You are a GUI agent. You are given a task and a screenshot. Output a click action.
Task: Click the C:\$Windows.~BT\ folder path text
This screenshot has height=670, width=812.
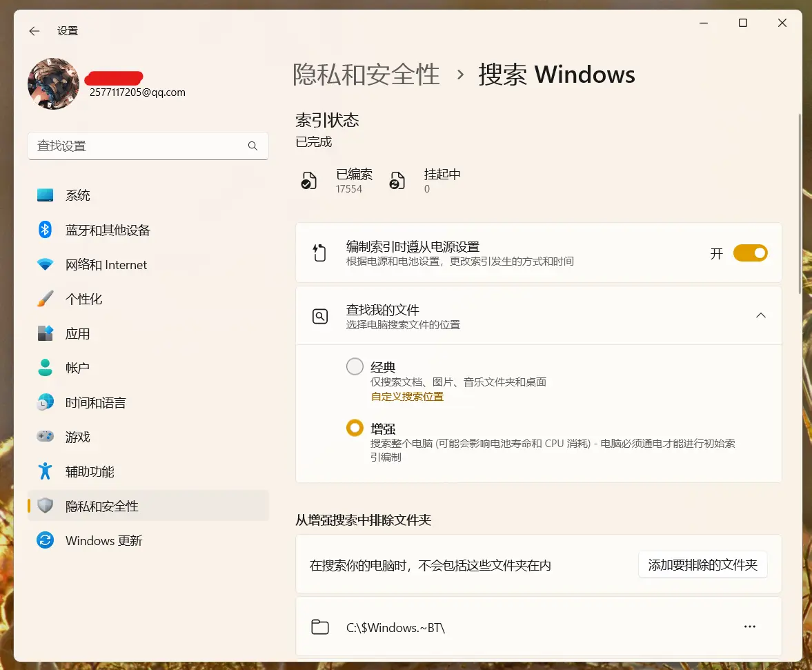pyautogui.click(x=395, y=627)
